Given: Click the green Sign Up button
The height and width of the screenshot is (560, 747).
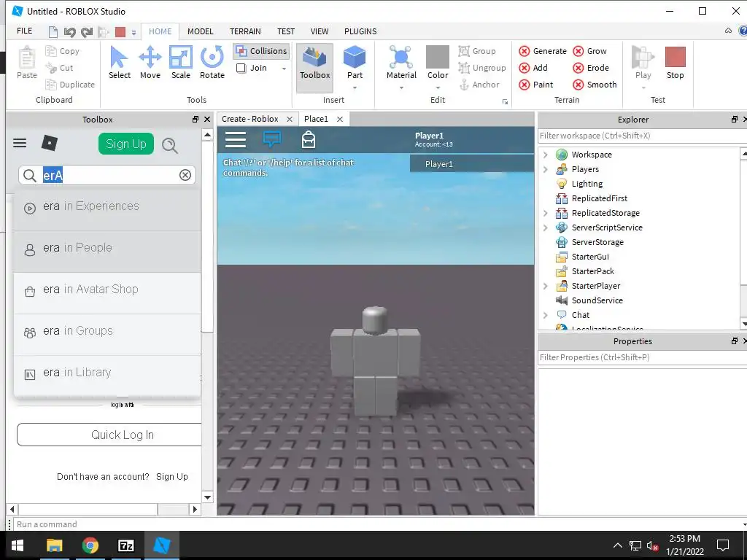Looking at the screenshot, I should [x=126, y=144].
